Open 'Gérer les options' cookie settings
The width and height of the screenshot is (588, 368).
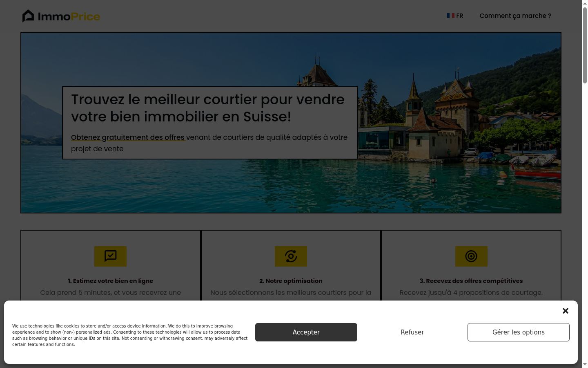point(519,332)
